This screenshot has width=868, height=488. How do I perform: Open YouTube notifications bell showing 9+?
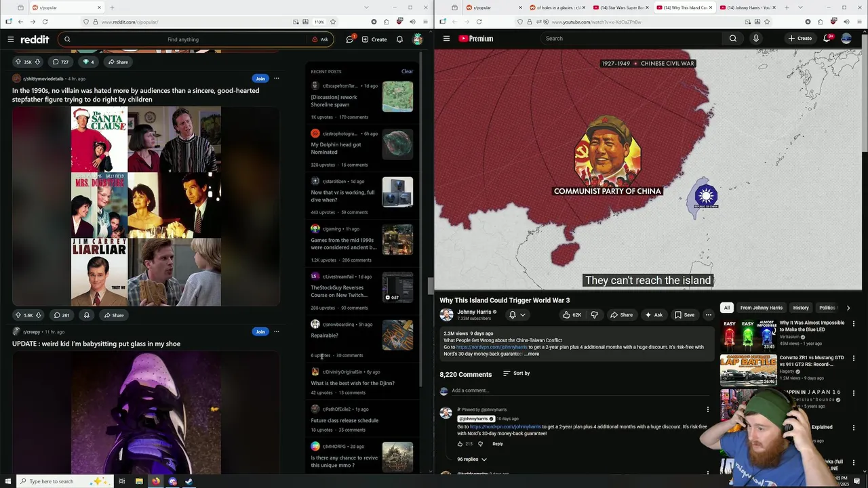[x=827, y=39]
